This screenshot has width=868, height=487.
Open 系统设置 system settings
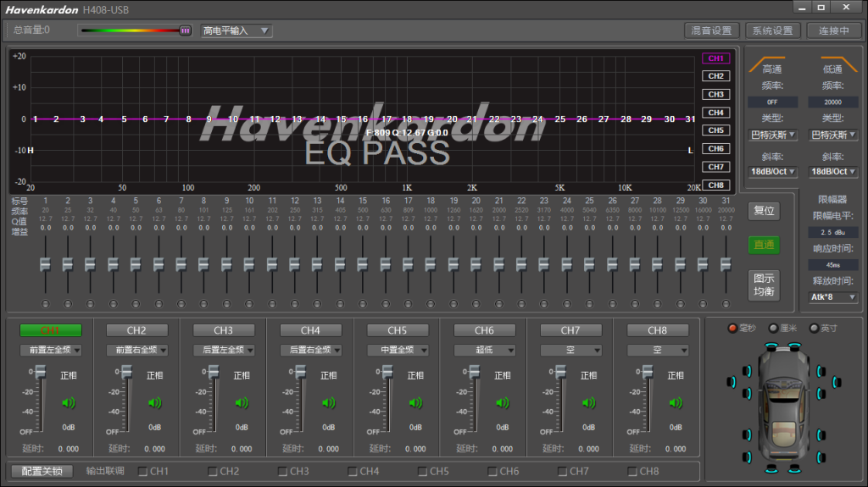click(x=772, y=30)
